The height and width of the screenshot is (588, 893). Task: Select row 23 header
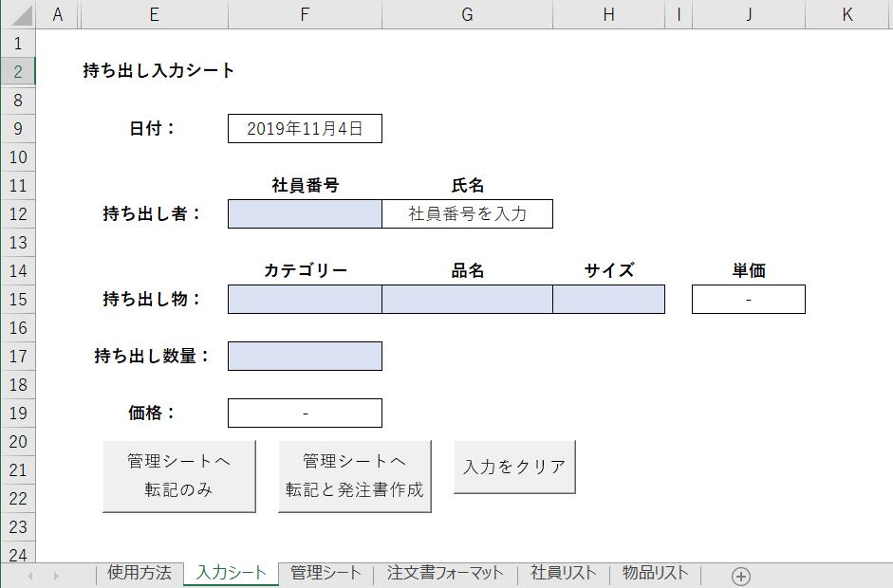(18, 527)
